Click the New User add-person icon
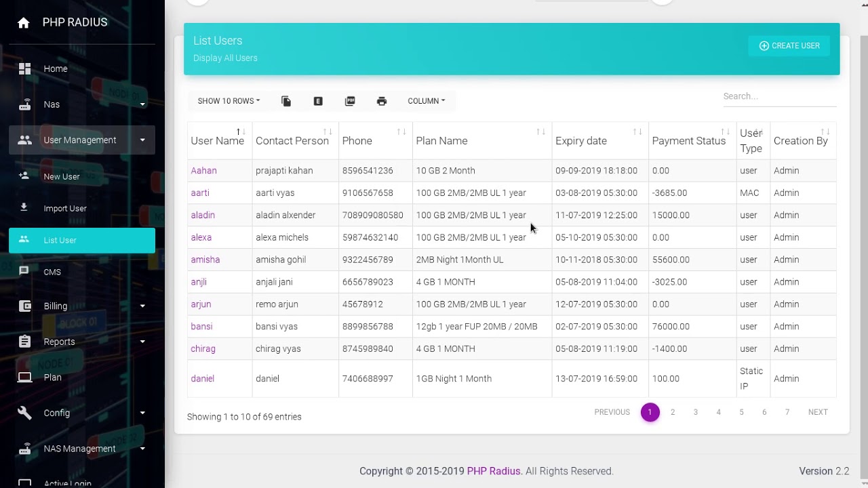This screenshot has height=488, width=868. (x=24, y=176)
